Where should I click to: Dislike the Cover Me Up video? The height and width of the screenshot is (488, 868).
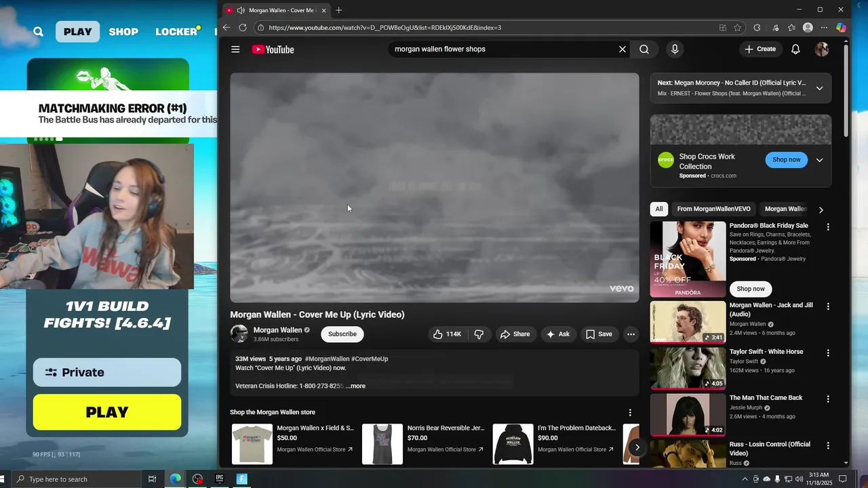click(x=479, y=334)
